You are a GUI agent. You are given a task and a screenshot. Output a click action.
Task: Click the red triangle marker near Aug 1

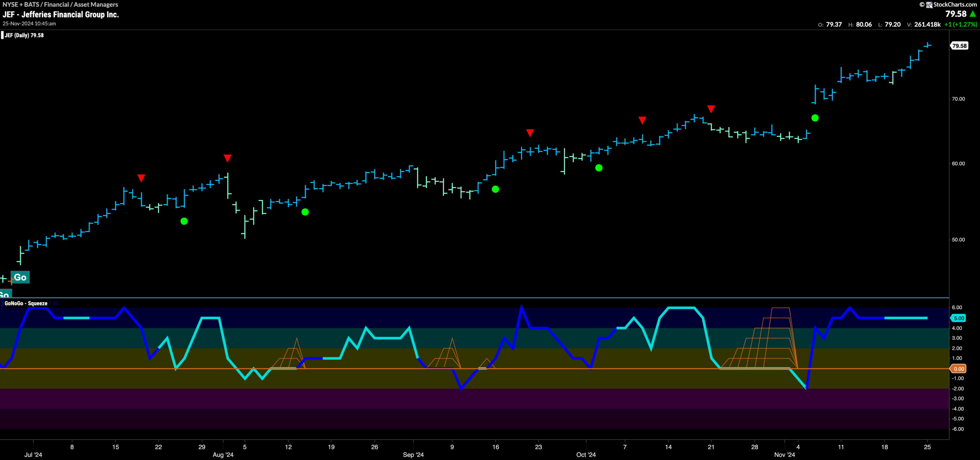[x=227, y=158]
